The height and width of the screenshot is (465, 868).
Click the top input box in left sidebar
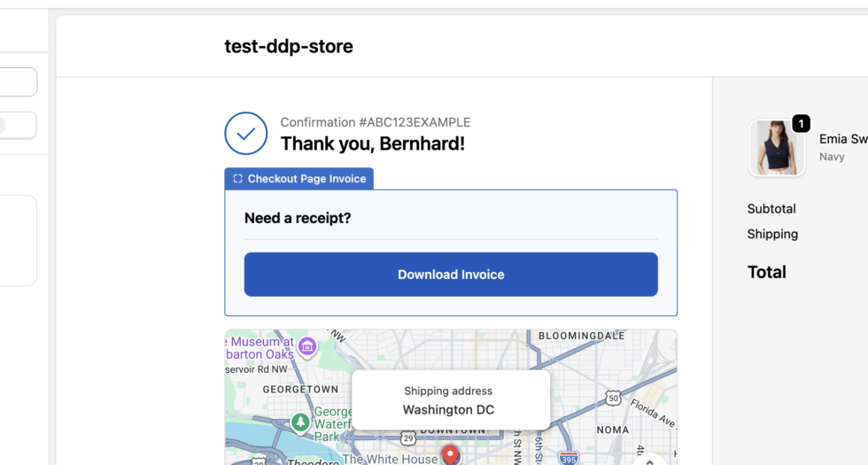pyautogui.click(x=18, y=82)
